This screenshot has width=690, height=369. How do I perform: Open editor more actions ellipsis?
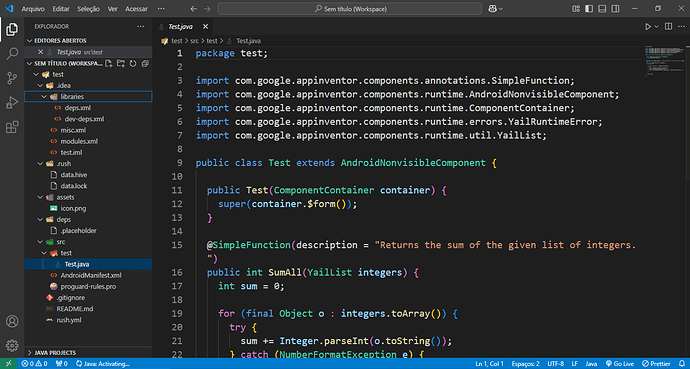click(680, 26)
